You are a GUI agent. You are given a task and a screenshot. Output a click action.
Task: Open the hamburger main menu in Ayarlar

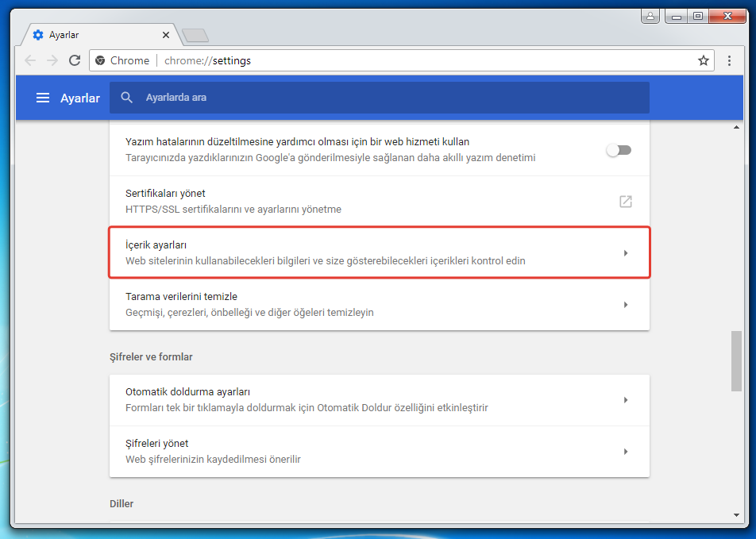[43, 98]
